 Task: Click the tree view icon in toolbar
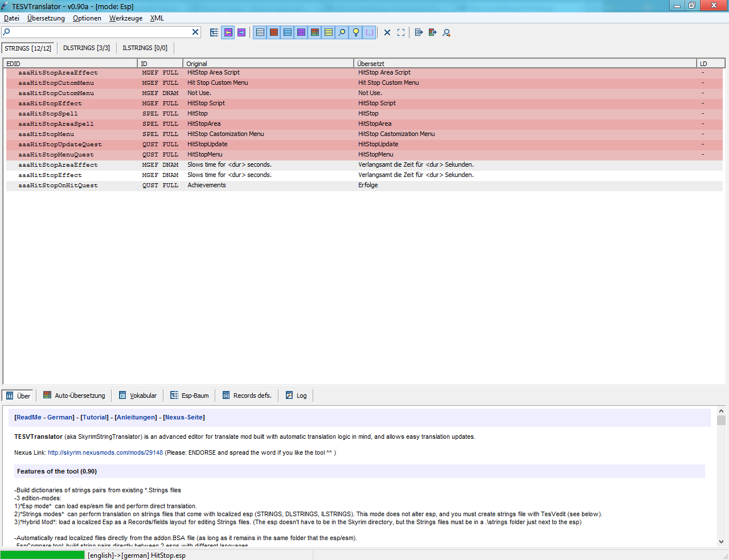(214, 32)
